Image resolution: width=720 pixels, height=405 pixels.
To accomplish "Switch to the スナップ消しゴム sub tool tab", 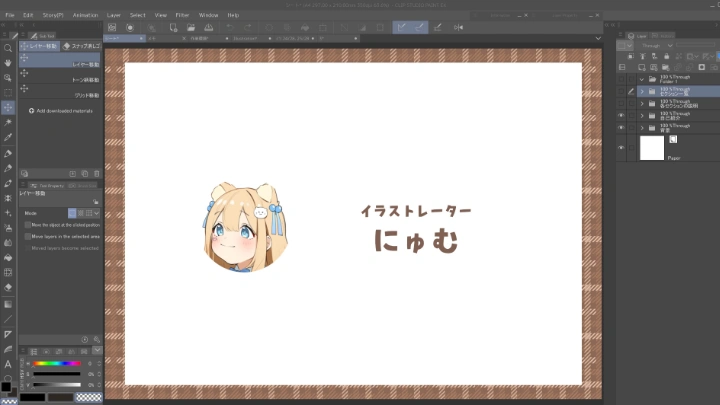I will [82, 46].
